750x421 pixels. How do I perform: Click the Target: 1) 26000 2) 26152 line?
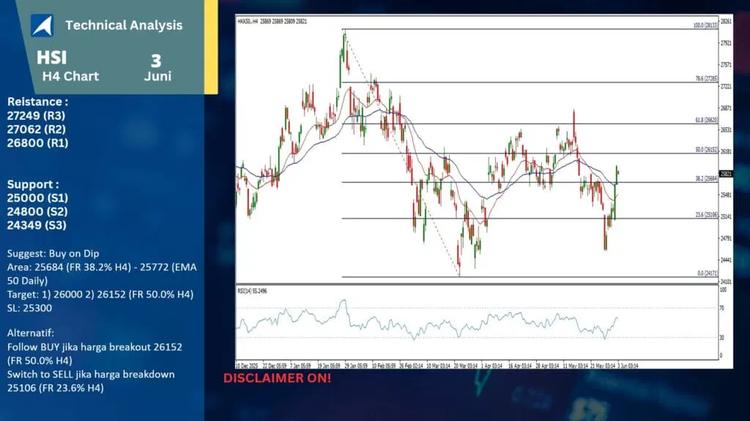(100, 294)
